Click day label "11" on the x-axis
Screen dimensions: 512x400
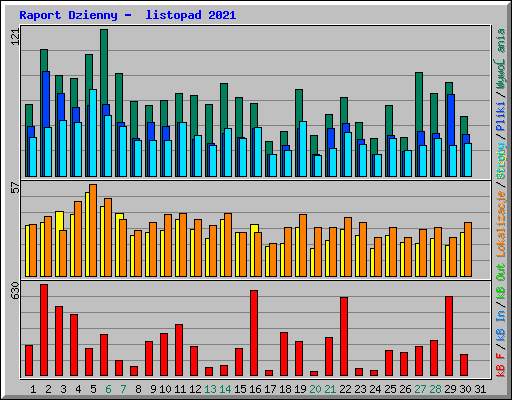coord(180,389)
